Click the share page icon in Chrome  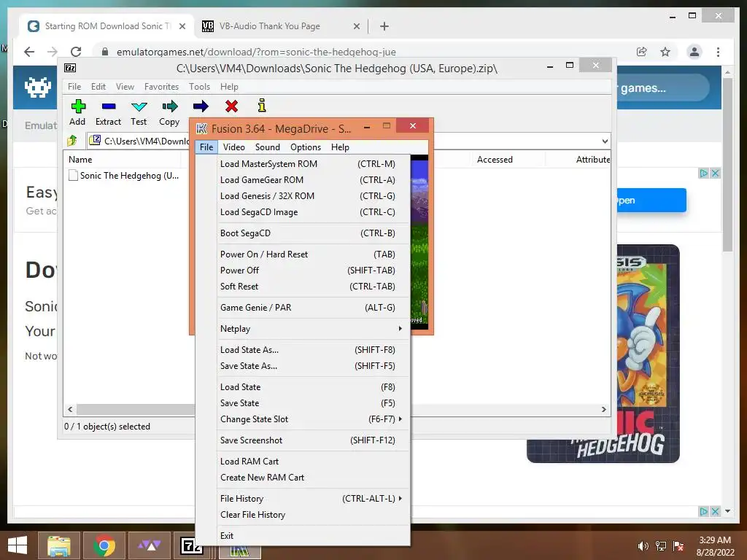click(642, 52)
